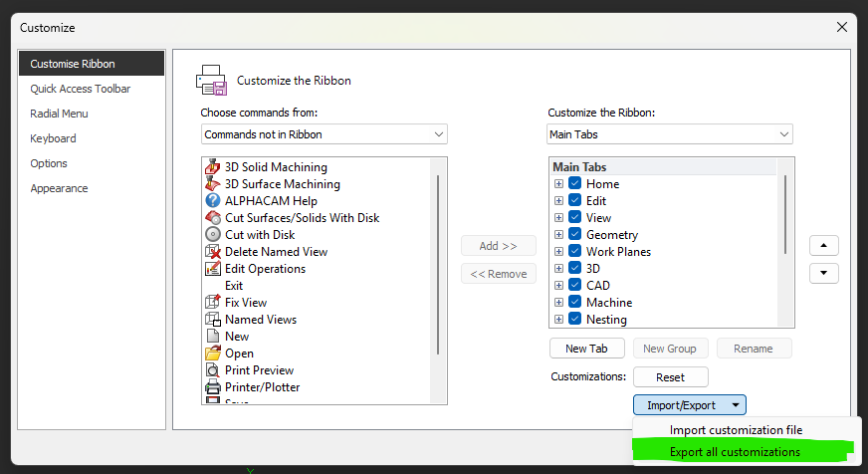Select the Printer/Plotter icon

click(x=212, y=387)
